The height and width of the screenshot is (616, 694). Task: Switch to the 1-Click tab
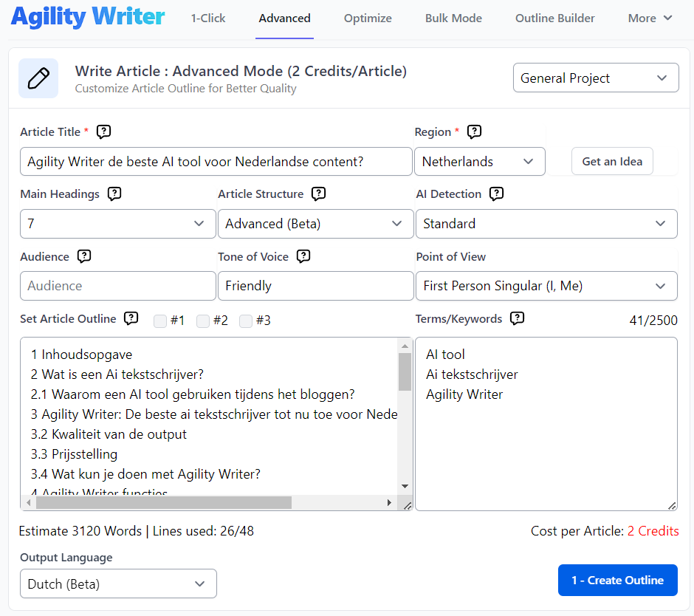pyautogui.click(x=208, y=18)
